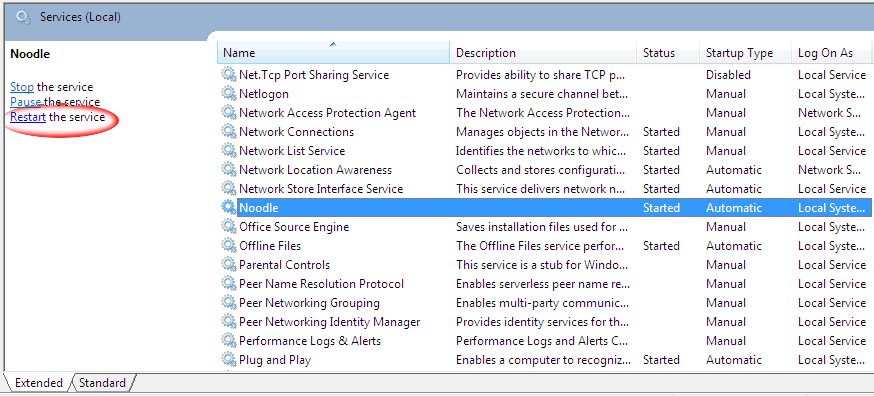
Task: Click the Plug and Play gear icon
Action: point(229,359)
